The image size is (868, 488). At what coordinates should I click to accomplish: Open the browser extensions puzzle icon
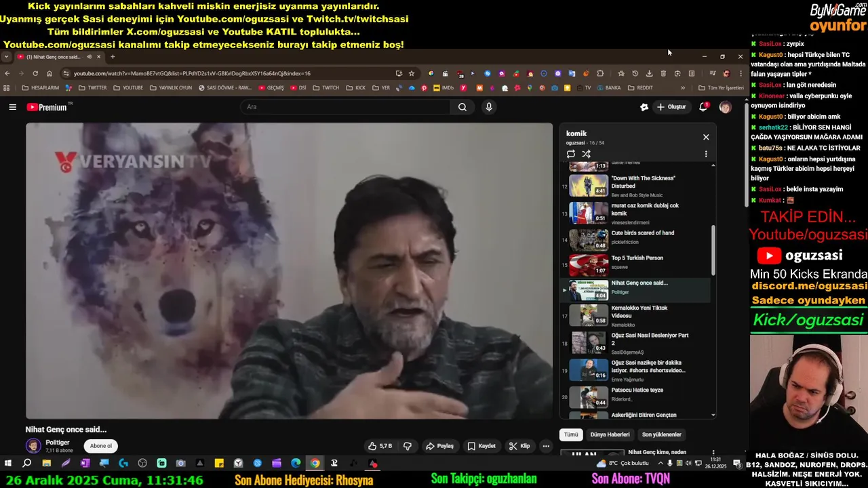(x=600, y=73)
